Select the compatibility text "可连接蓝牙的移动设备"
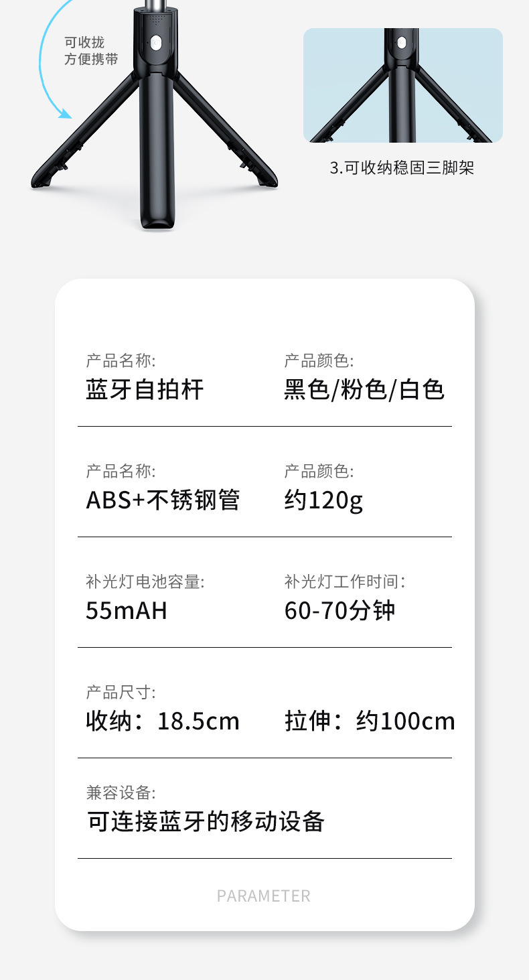The height and width of the screenshot is (980, 529). point(206,821)
